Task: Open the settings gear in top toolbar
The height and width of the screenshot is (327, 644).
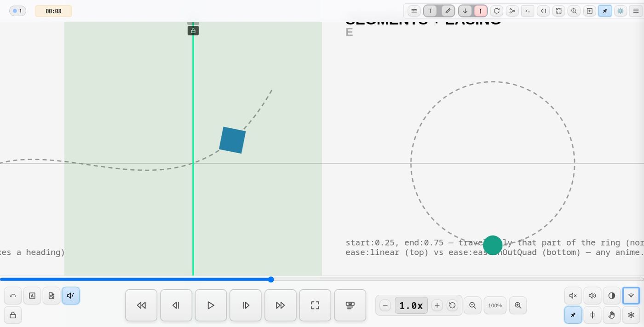Action: 620,11
